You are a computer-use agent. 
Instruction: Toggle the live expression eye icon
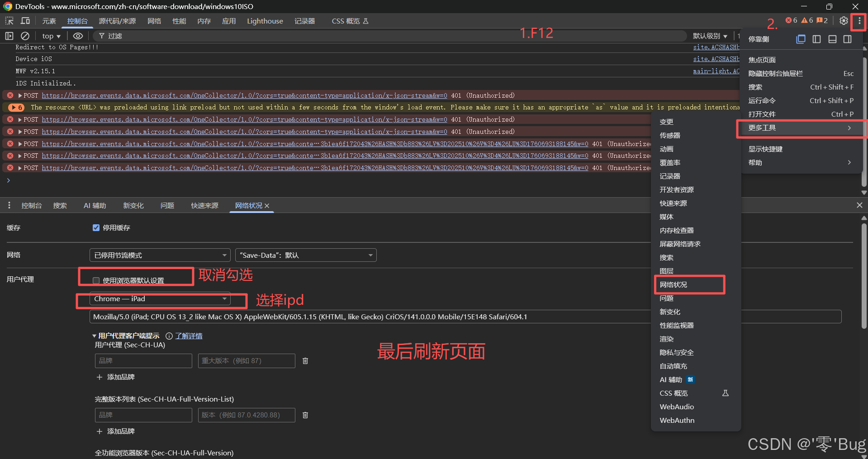pos(78,36)
